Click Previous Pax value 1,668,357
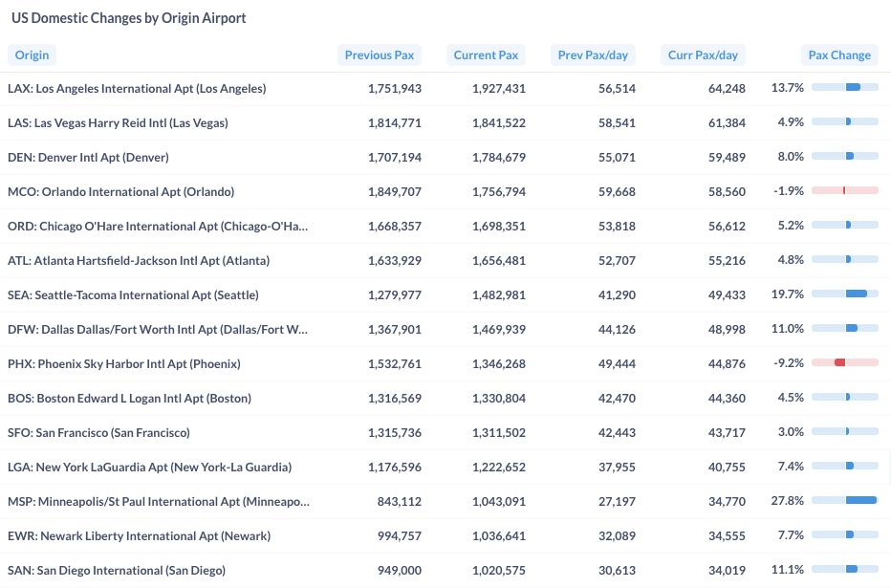Screen dimensions: 891x588 tap(395, 226)
